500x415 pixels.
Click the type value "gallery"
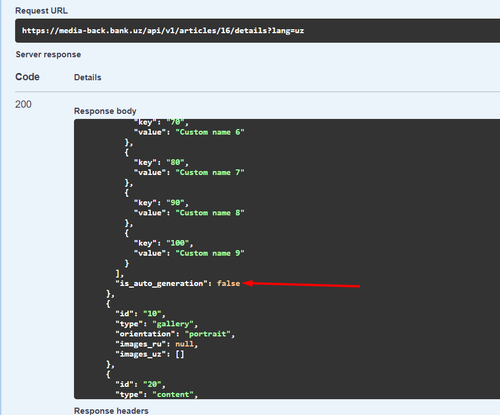pyautogui.click(x=173, y=324)
